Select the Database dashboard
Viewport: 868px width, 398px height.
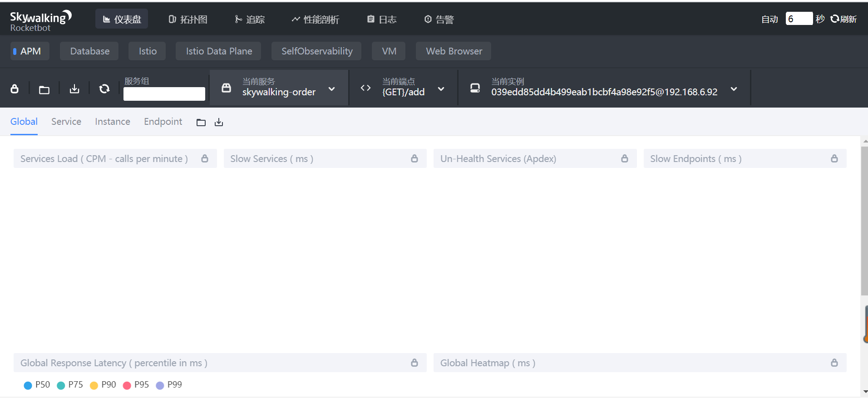[x=89, y=51]
